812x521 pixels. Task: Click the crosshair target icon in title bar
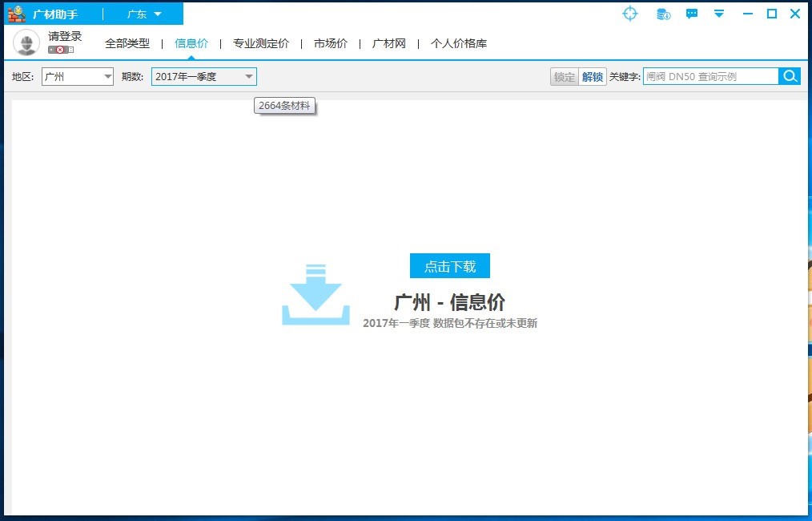[630, 14]
